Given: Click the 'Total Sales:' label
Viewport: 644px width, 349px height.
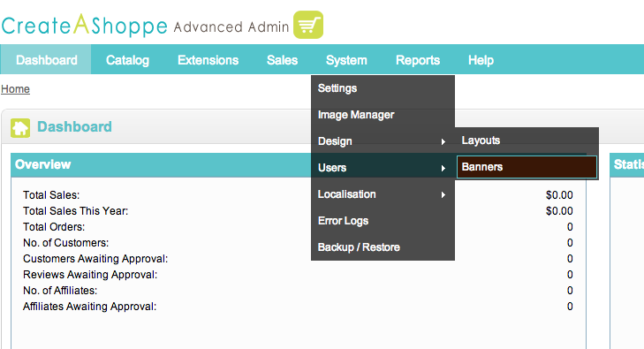Looking at the screenshot, I should [x=51, y=195].
